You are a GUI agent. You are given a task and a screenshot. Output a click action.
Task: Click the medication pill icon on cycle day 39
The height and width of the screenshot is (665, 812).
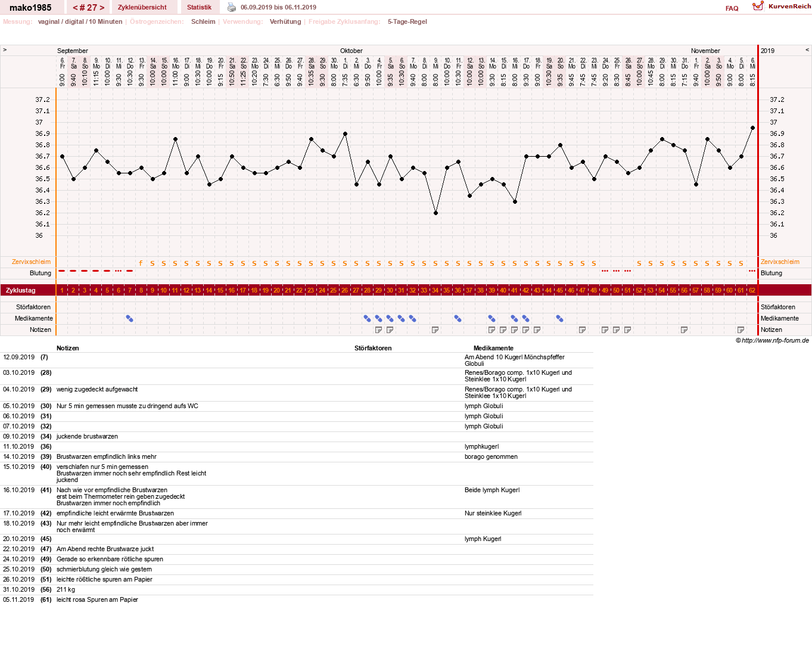coord(491,319)
